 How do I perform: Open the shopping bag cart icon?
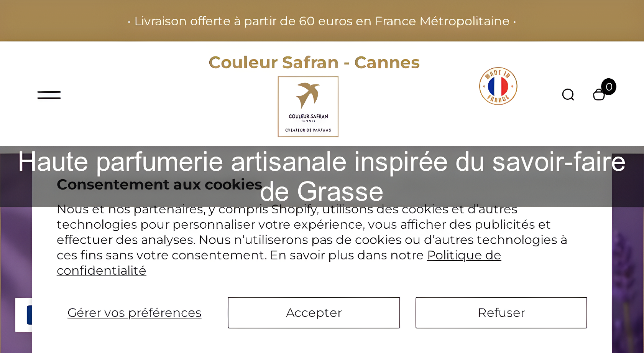598,95
